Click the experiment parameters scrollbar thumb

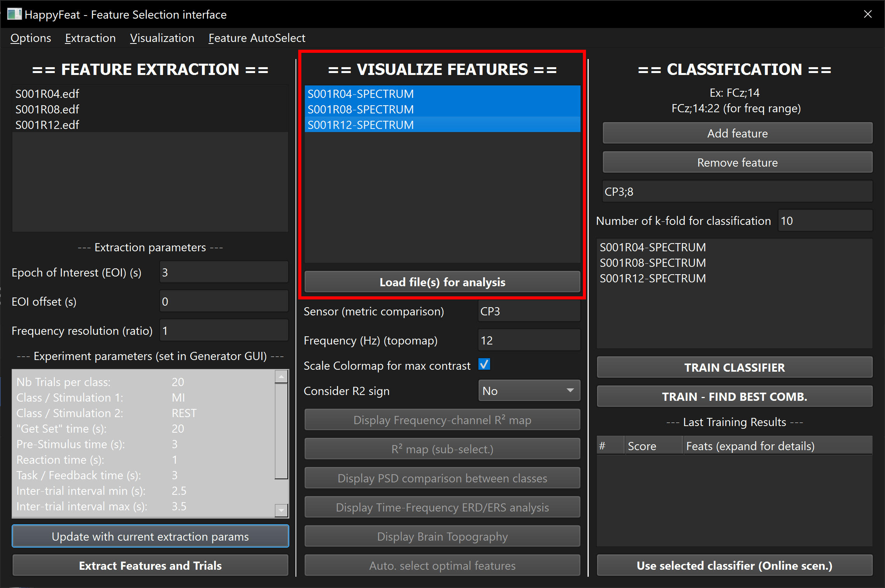281,431
